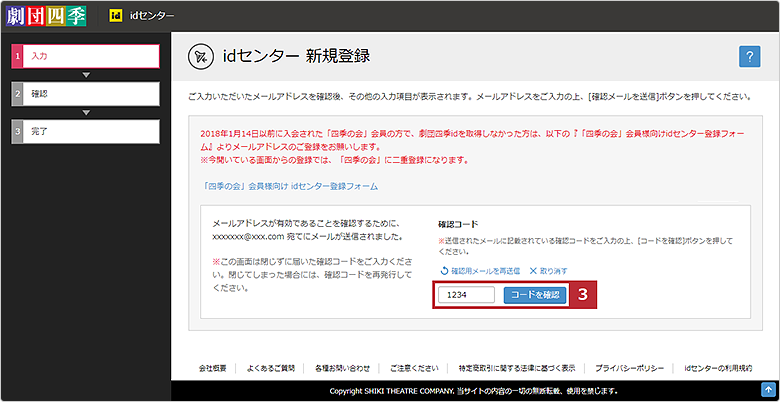780x402 pixels.
Task: Click the 劇団四季 logo
Action: click(x=46, y=16)
